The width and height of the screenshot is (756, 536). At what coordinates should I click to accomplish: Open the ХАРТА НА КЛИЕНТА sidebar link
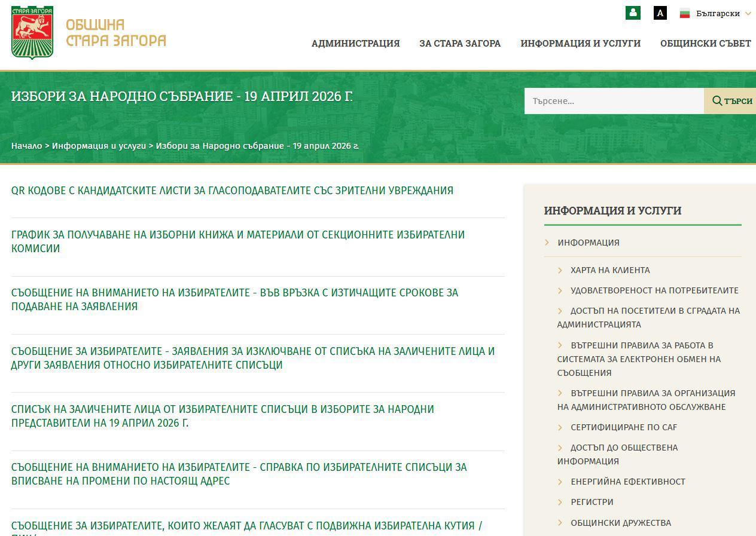click(x=609, y=270)
